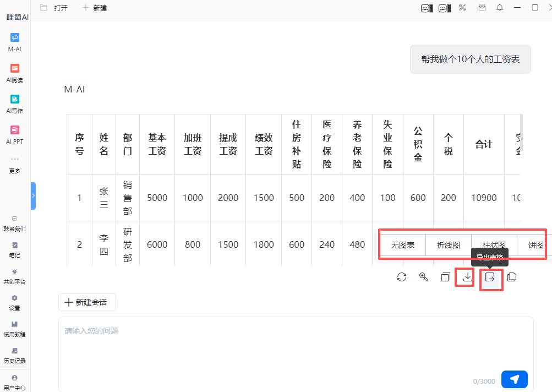
Task: Open 历史记录 in the sidebar
Action: click(x=15, y=355)
